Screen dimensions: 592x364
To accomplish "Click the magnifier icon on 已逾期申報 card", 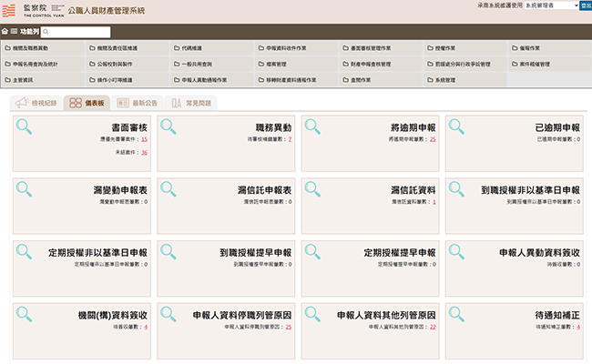I will (x=457, y=127).
